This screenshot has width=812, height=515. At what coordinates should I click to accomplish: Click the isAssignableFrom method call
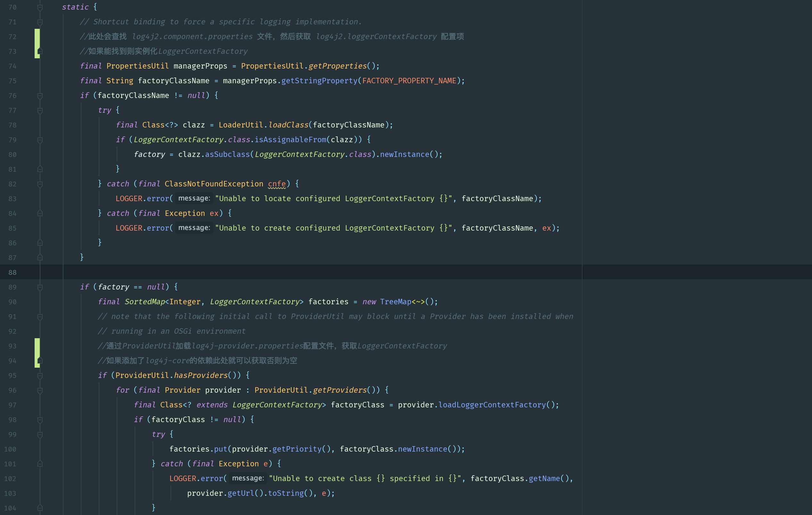coord(290,140)
